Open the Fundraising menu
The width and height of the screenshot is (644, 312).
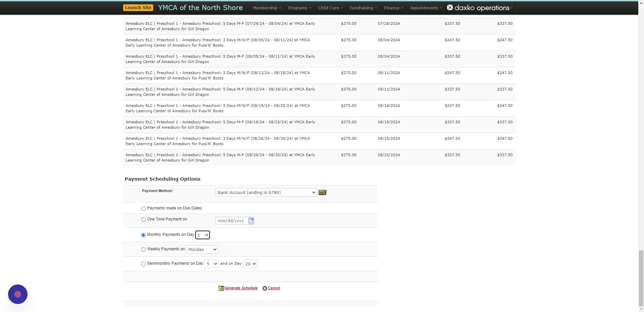pyautogui.click(x=363, y=8)
